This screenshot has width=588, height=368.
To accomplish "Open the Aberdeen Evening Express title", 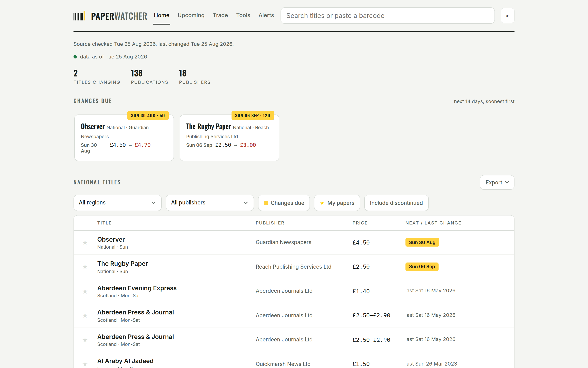I will pos(137,288).
